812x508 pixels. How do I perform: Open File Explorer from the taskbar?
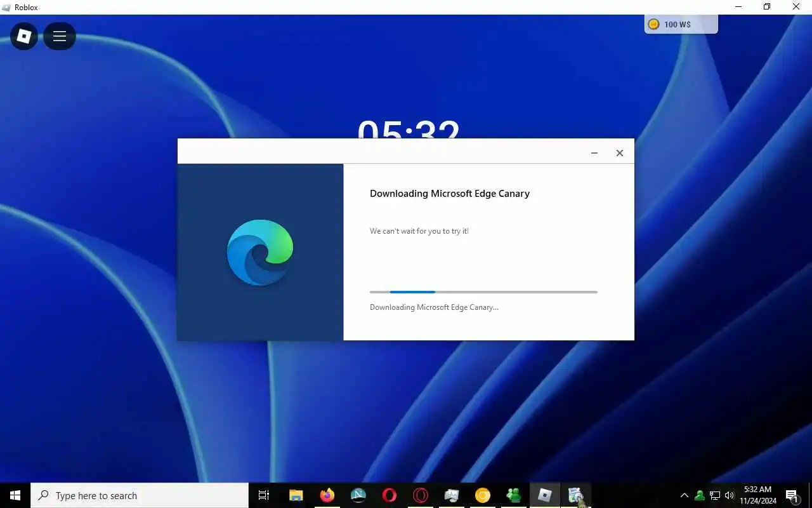(296, 495)
